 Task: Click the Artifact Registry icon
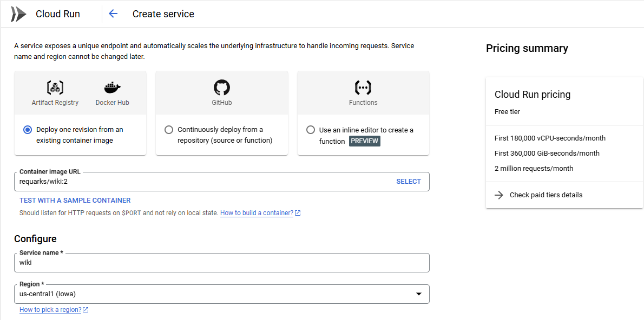point(55,88)
